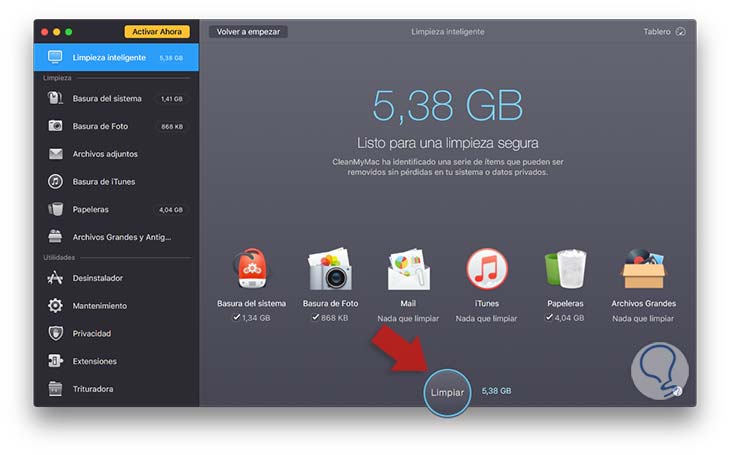Click the Privacidad shield icon
The width and height of the screenshot is (730, 455).
click(x=55, y=333)
